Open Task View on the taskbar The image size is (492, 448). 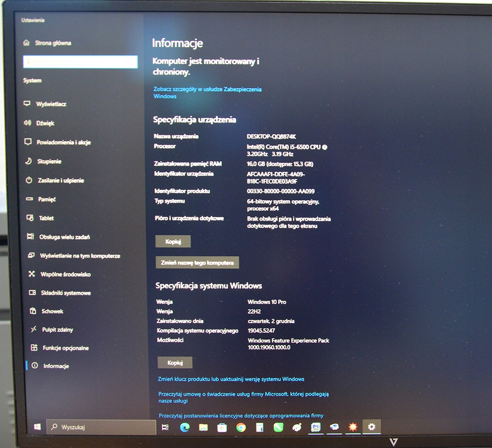[x=165, y=427]
